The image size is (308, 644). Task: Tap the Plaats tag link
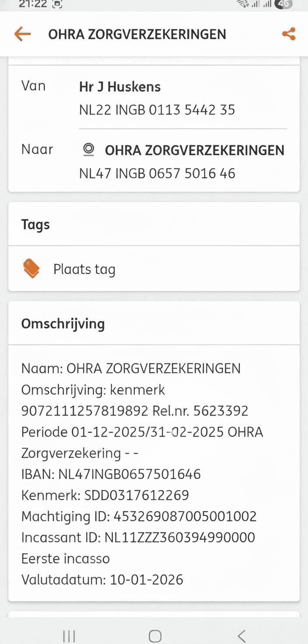pos(84,269)
